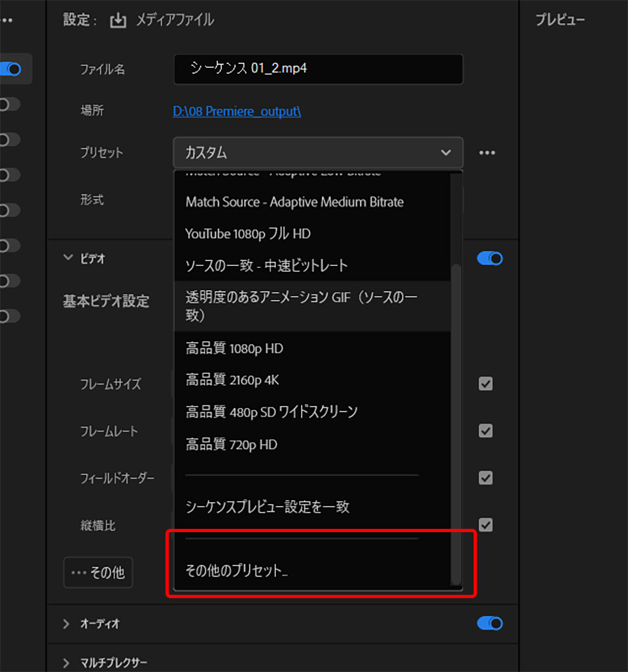Uncheck the 縦横比 checkbox
The image size is (628, 672).
click(485, 525)
